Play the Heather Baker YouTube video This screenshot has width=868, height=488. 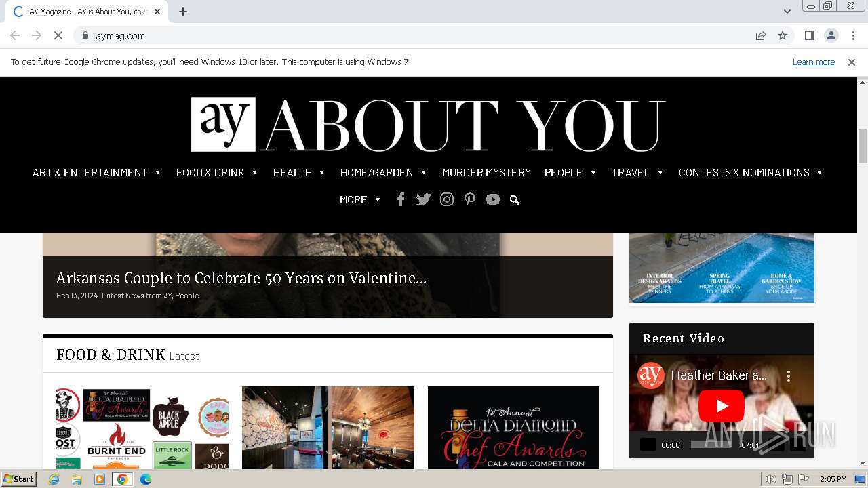(x=722, y=406)
